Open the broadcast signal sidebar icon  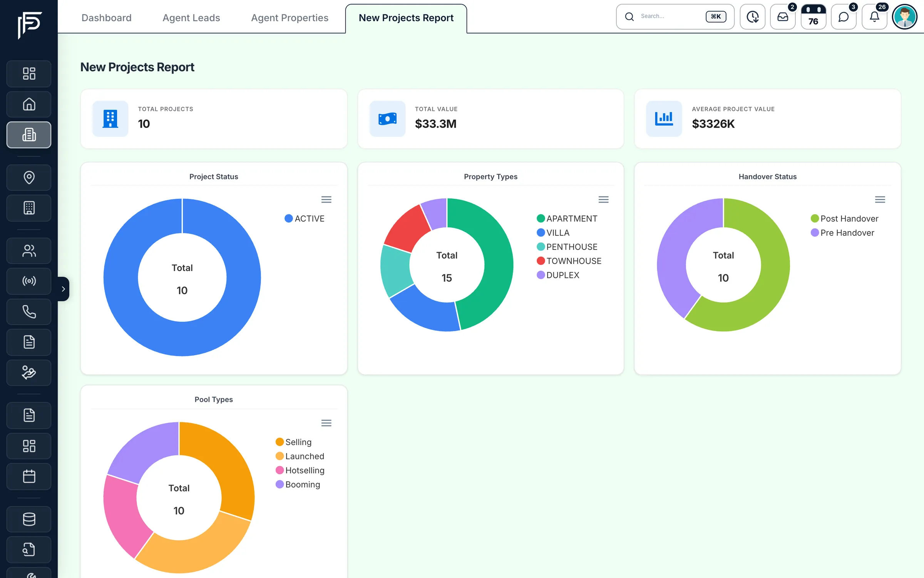tap(29, 281)
